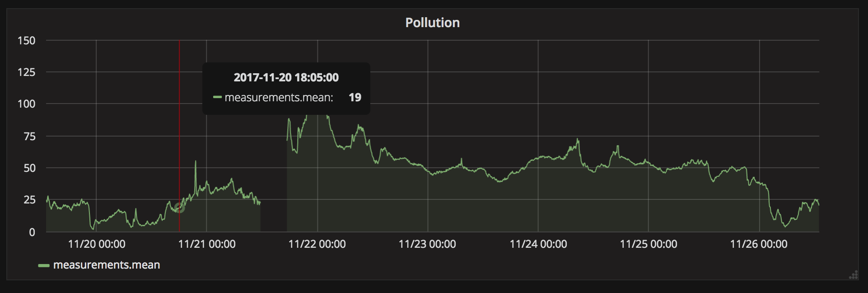Screen dimensions: 868x293
Task: Click the panel resize handle icon
Action: [x=853, y=275]
